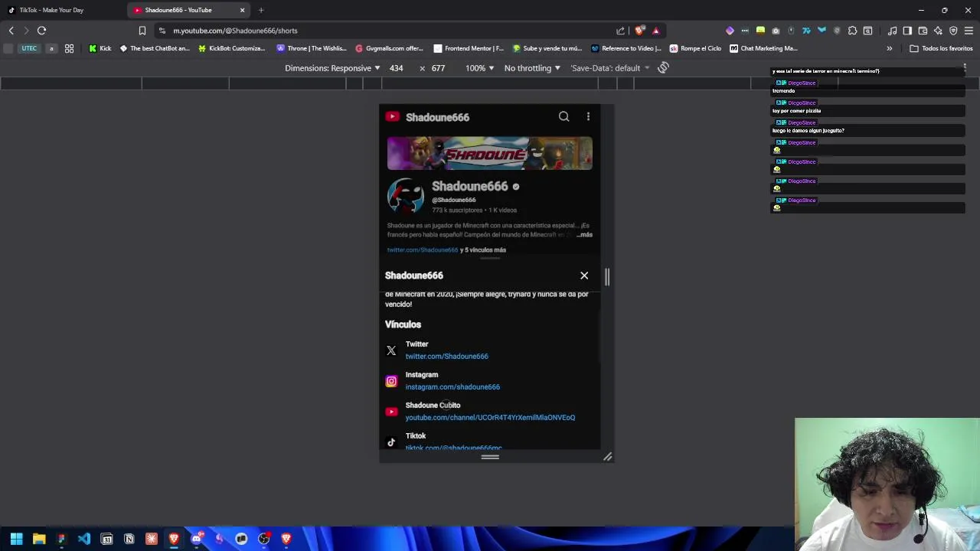Open the Throne | The Wishlis... bookmark

coord(312,48)
